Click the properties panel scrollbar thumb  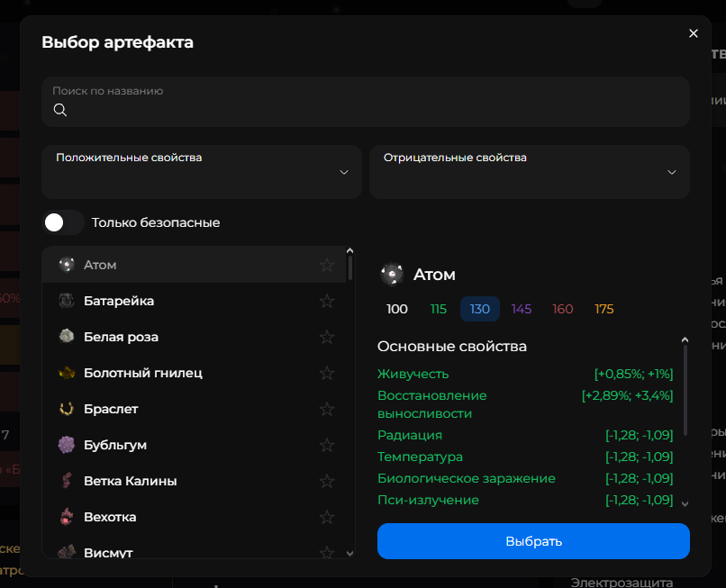point(685,390)
